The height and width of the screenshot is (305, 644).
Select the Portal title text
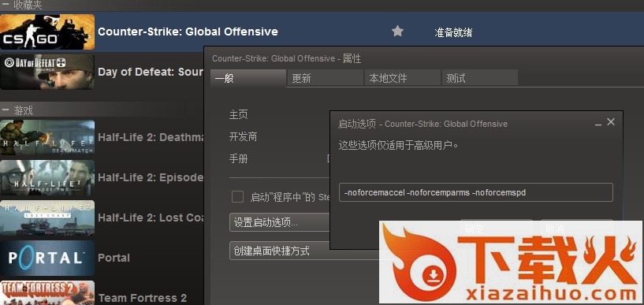[x=114, y=258]
